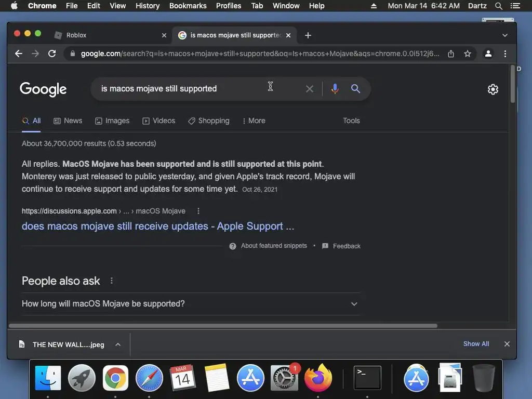Close the macos mojave search tab

point(288,35)
